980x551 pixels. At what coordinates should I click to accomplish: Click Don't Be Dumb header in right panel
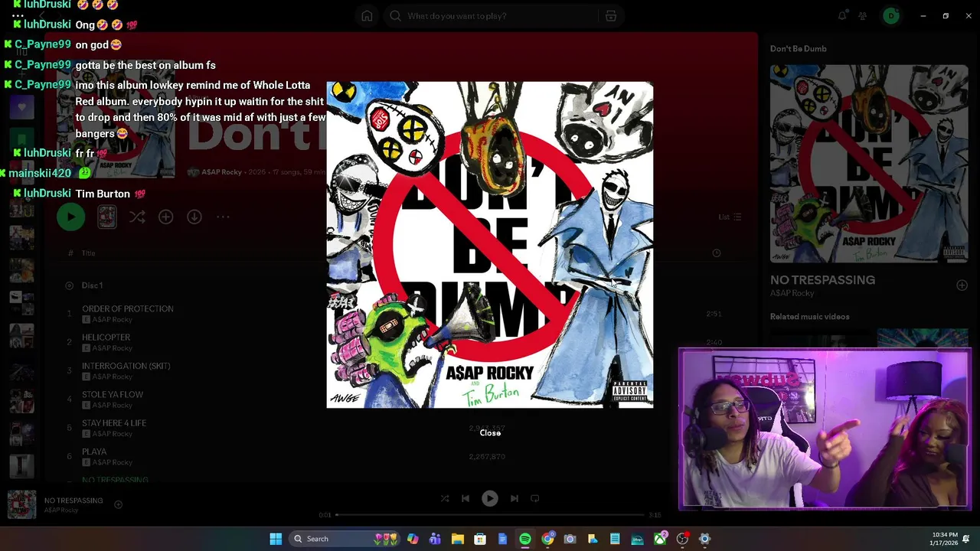click(x=799, y=49)
